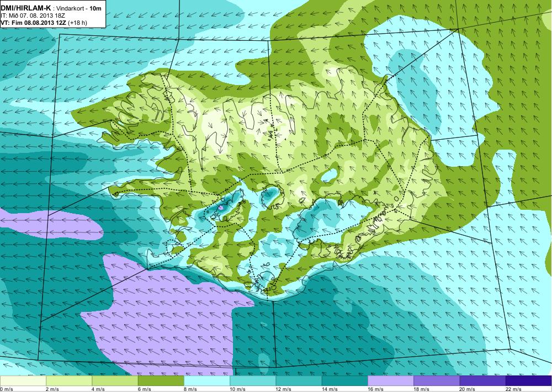
Task: Select legend swatch between 2 m/s and 4 m/s
Action: pos(69,381)
